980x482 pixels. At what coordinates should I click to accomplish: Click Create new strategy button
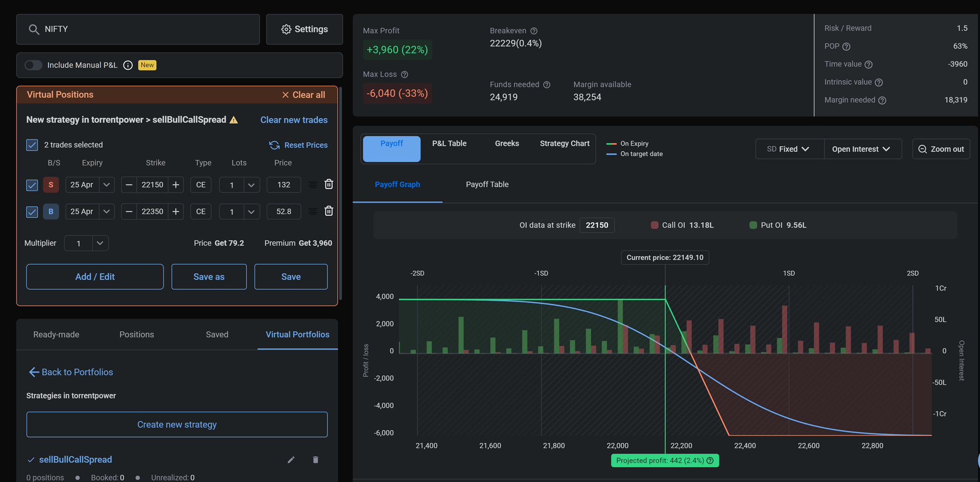pyautogui.click(x=177, y=425)
